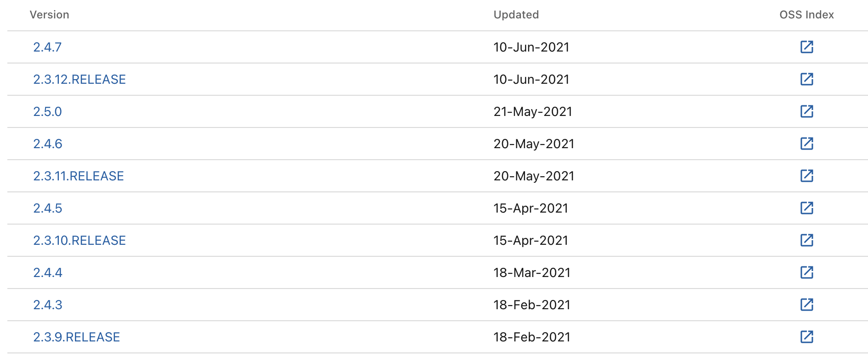Open the 2.3.10.RELEASE link
868x358 pixels.
(80, 240)
